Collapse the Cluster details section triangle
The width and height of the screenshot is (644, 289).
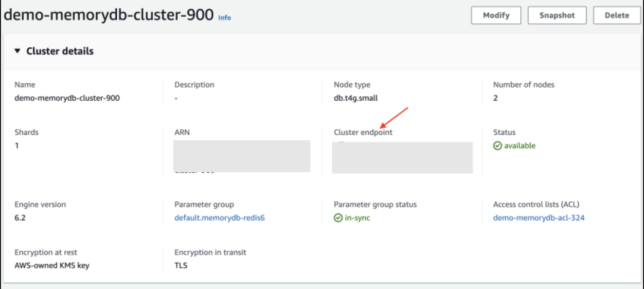pyautogui.click(x=18, y=51)
